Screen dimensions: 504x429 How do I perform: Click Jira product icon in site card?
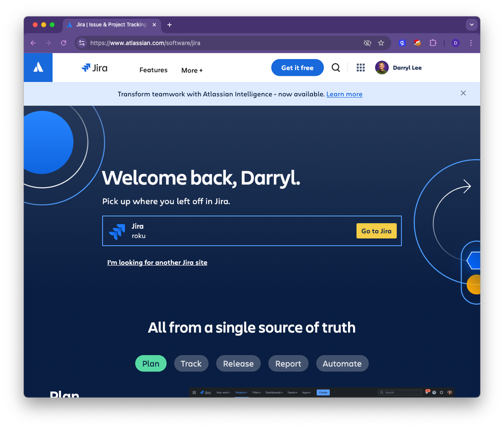click(x=117, y=231)
